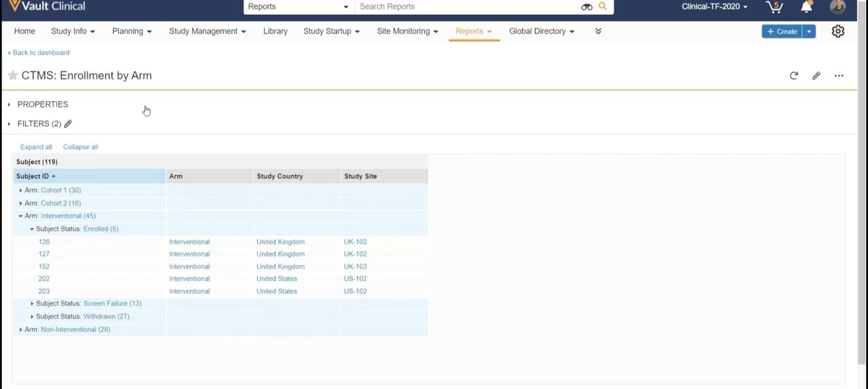Click the binoculars advanced search icon
The height and width of the screenshot is (389, 868).
[x=587, y=7]
